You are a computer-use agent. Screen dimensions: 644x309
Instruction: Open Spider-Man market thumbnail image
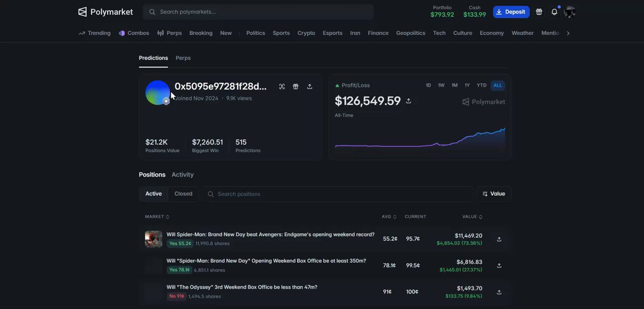click(x=153, y=239)
